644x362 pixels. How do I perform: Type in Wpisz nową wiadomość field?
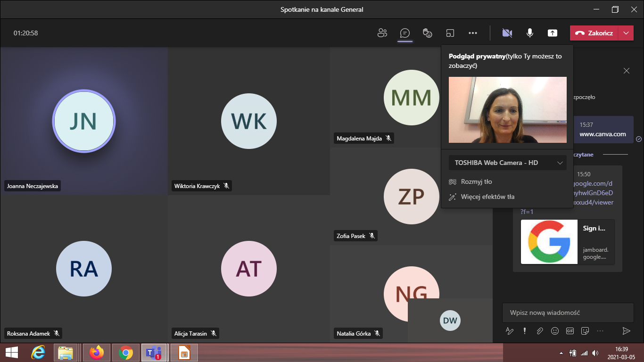568,313
